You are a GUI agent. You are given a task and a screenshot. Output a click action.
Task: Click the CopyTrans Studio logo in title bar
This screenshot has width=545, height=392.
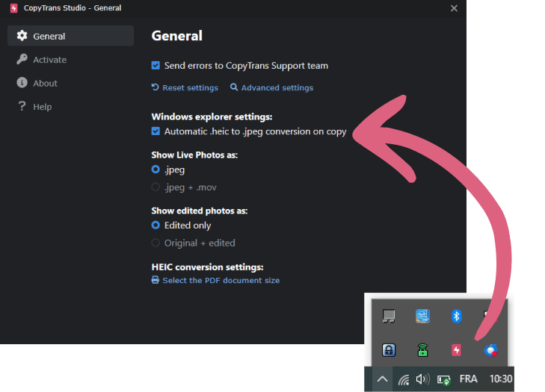point(14,8)
